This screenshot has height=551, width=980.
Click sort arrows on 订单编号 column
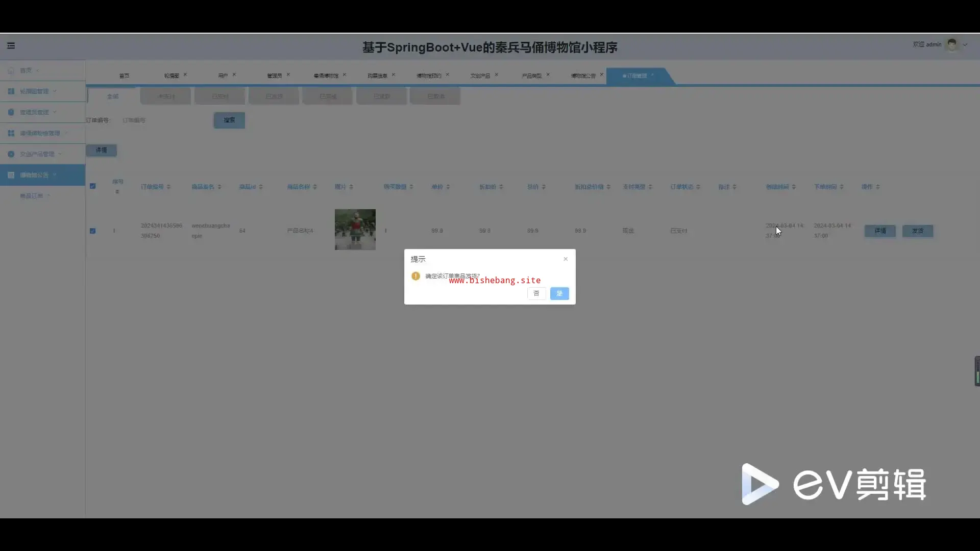[x=168, y=187]
